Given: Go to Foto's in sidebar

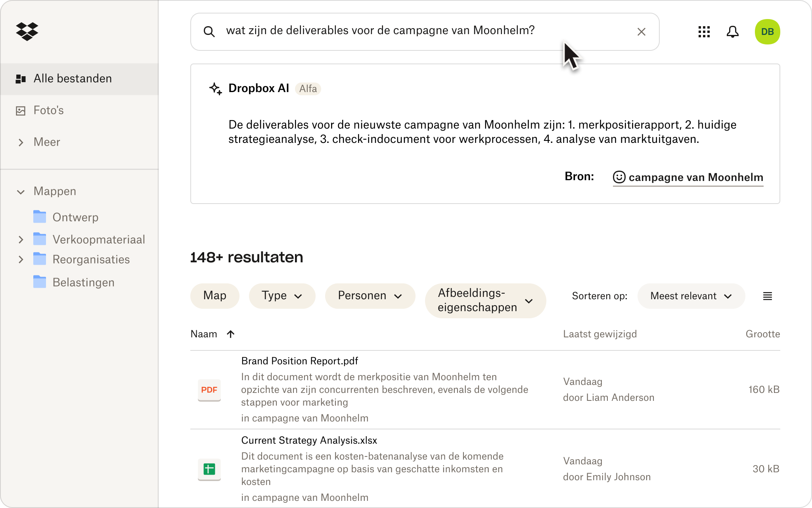Looking at the screenshot, I should [x=48, y=110].
